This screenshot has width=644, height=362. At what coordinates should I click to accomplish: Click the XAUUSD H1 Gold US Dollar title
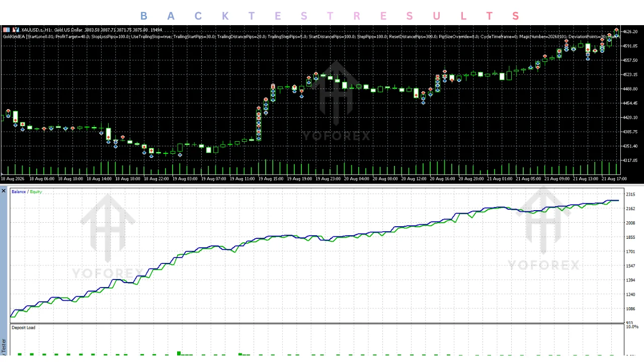pyautogui.click(x=51, y=30)
